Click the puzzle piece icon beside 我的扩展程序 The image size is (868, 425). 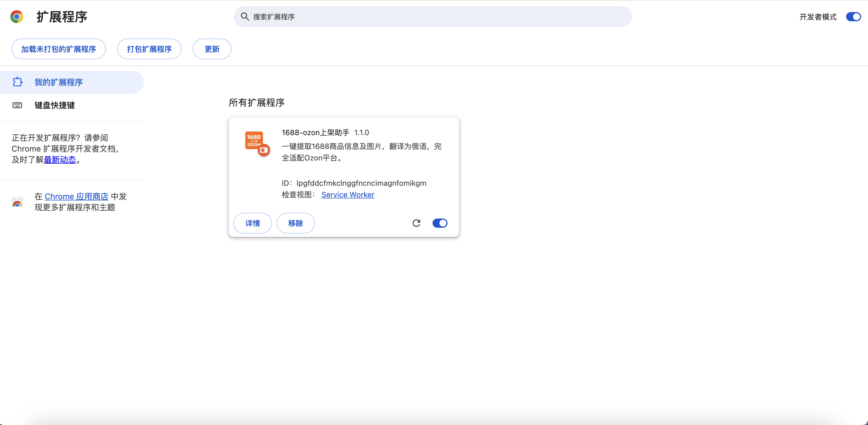[17, 82]
